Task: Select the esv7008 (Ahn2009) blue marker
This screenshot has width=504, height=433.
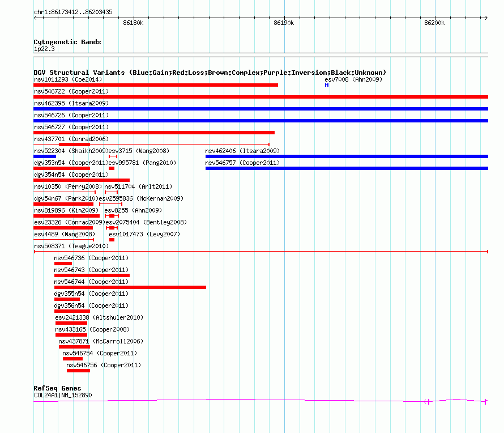Action: pyautogui.click(x=327, y=85)
